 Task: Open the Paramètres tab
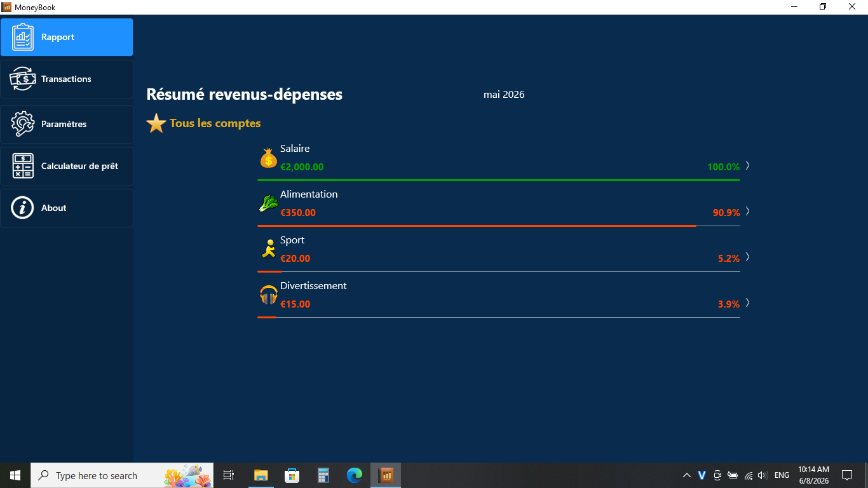[67, 124]
